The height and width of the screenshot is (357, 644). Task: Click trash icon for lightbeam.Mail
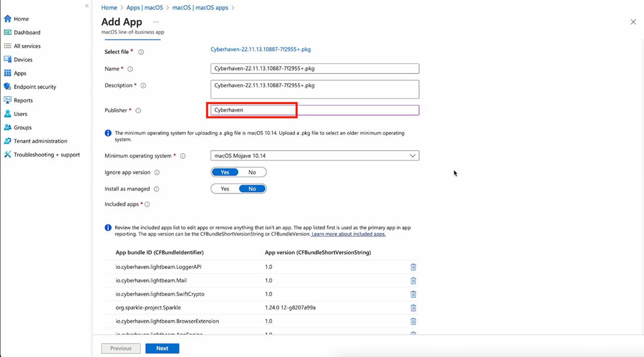click(x=413, y=280)
